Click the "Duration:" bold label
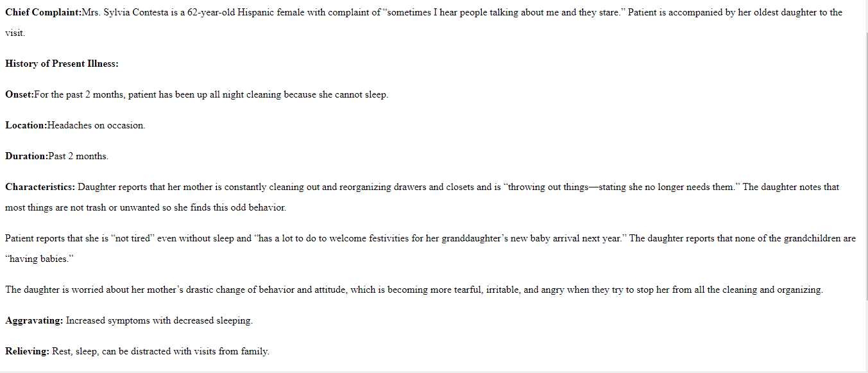 26,156
